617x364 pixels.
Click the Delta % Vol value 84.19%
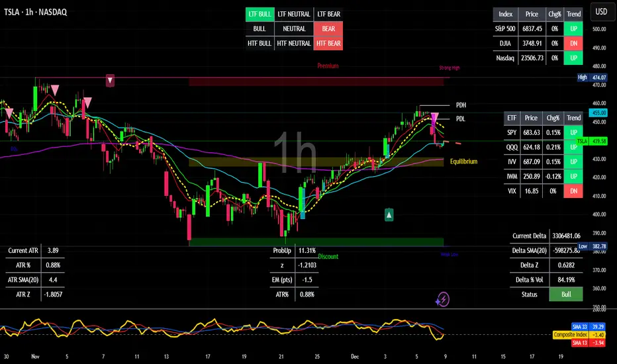(x=566, y=280)
